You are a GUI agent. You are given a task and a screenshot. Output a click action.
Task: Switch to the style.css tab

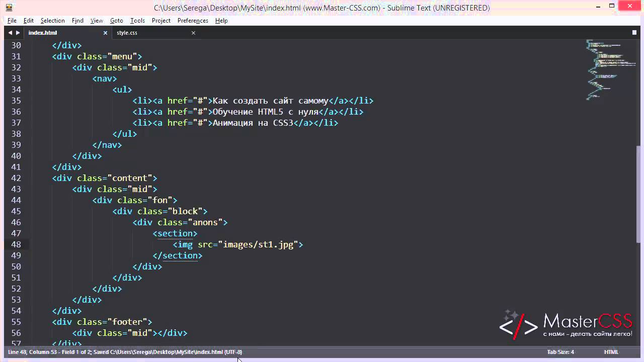pos(127,33)
